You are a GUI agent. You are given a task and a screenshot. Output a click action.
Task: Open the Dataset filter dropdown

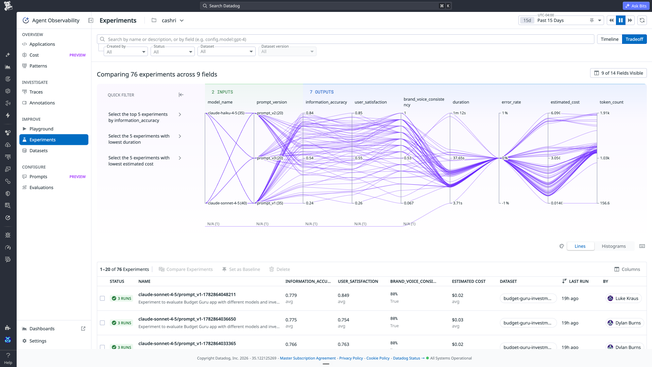[x=226, y=51]
